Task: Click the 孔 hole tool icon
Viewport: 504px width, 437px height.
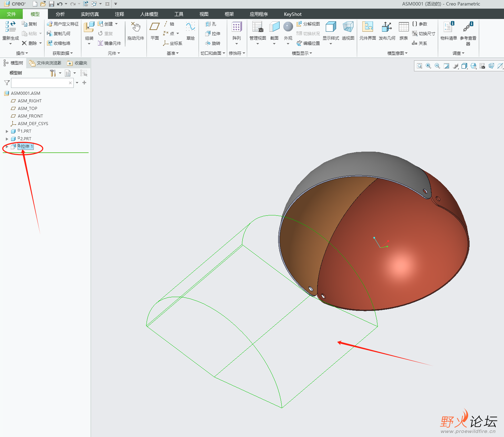Action: point(208,24)
